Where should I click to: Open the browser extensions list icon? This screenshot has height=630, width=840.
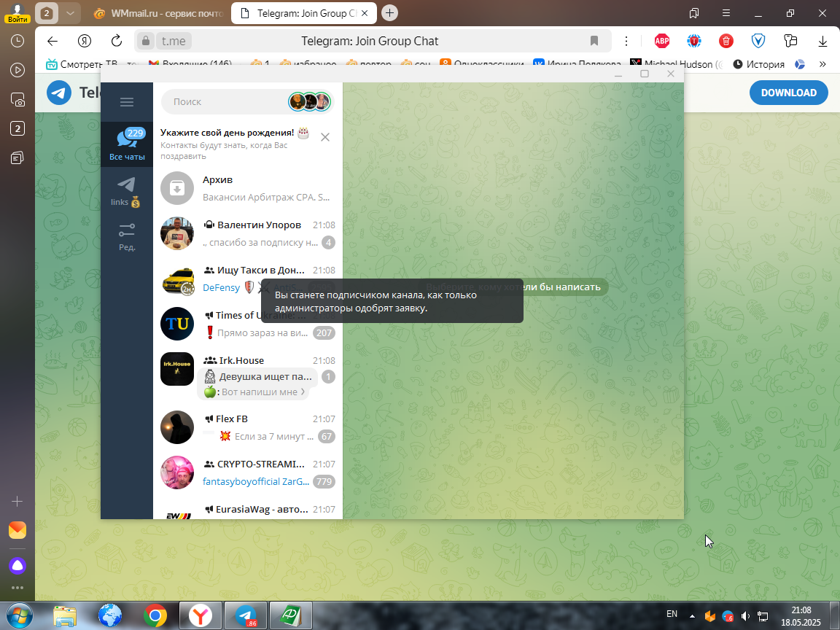click(790, 42)
